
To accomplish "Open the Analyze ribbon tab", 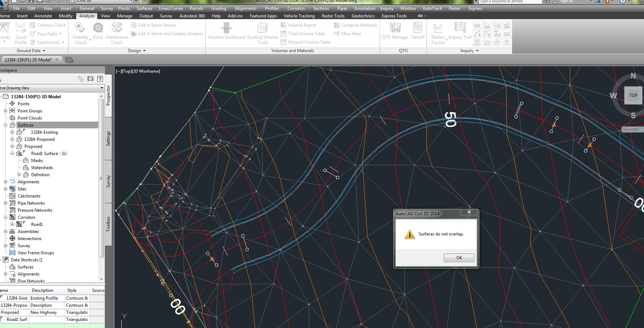I will click(x=87, y=16).
